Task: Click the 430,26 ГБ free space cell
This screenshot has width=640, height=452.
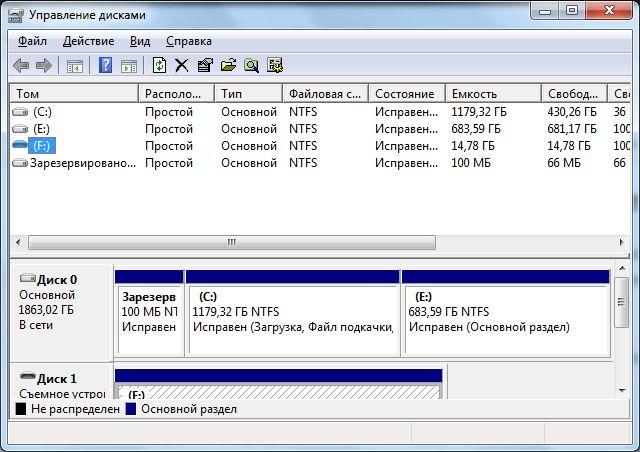Action: [x=572, y=111]
